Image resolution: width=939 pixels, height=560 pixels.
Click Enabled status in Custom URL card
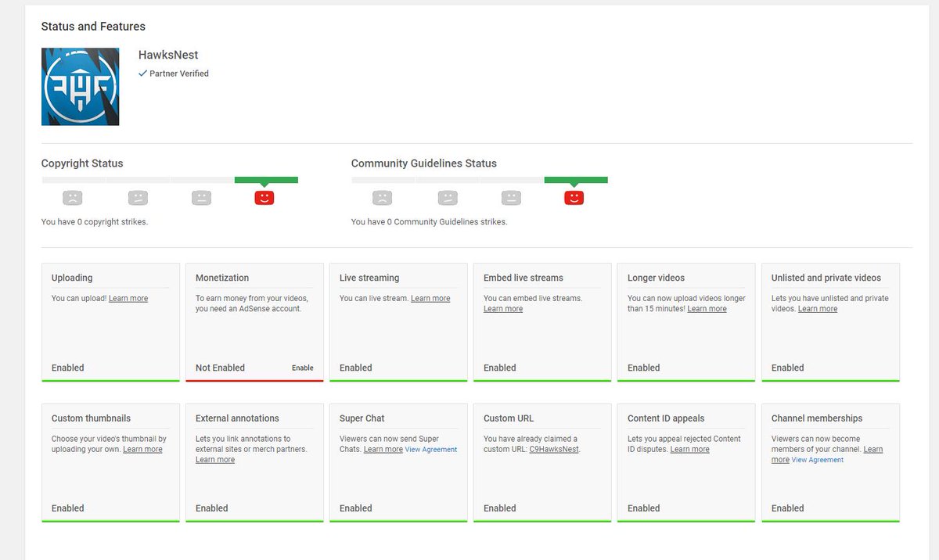(x=500, y=508)
